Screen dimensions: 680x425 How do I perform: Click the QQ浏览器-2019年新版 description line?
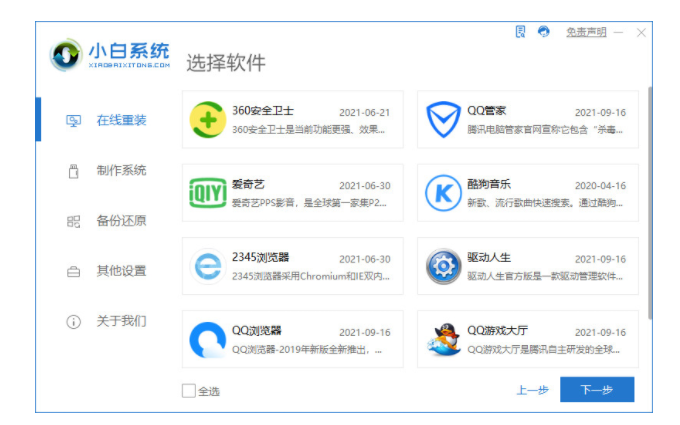coord(307,350)
